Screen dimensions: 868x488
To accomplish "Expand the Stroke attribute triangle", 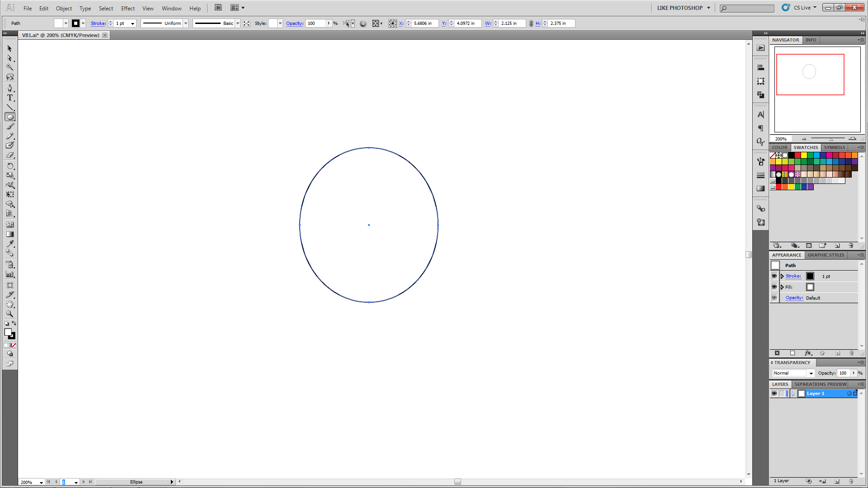I will (782, 276).
